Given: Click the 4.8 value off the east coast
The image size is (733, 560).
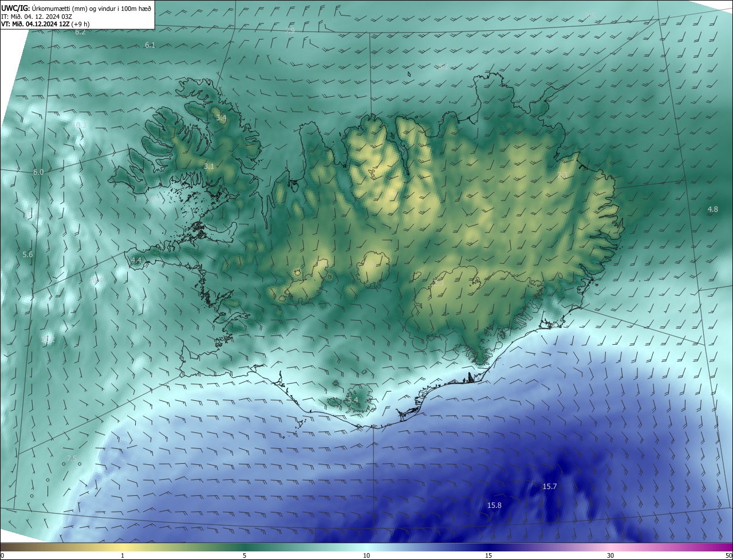Looking at the screenshot, I should (x=712, y=210).
